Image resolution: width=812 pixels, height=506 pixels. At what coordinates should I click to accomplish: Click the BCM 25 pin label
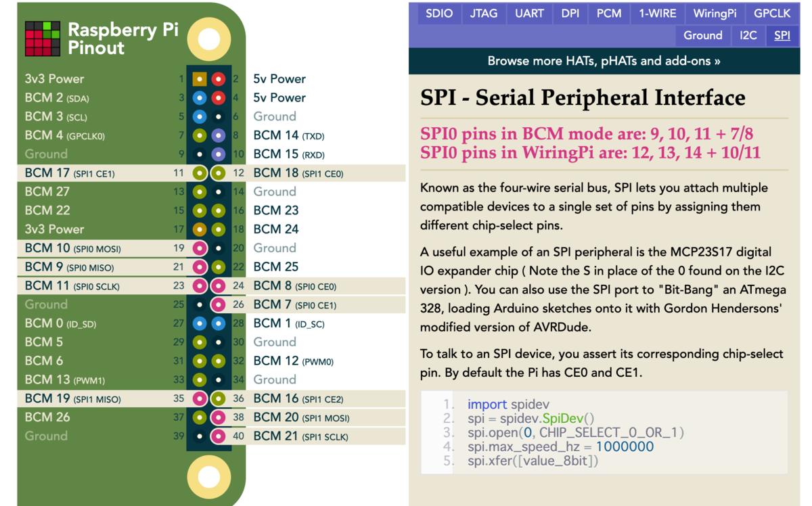coord(276,267)
